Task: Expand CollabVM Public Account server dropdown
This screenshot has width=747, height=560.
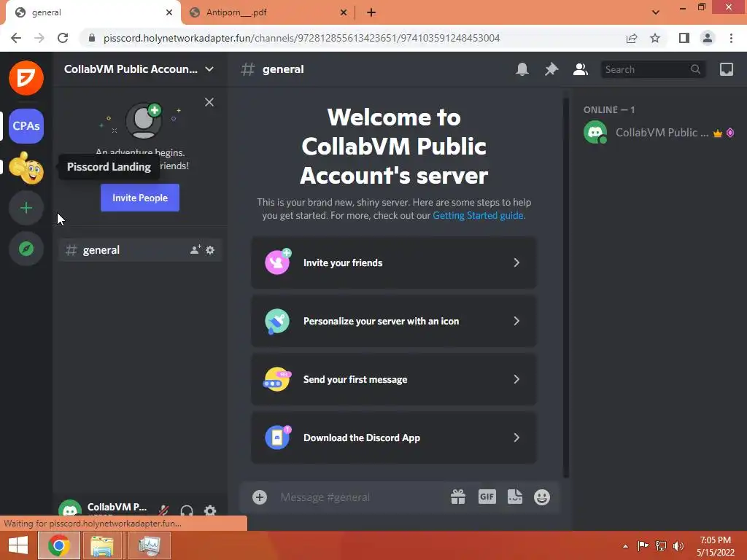Action: [x=209, y=69]
